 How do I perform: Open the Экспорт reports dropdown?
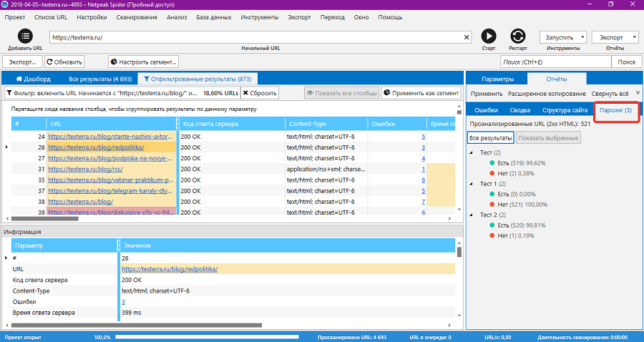click(615, 37)
